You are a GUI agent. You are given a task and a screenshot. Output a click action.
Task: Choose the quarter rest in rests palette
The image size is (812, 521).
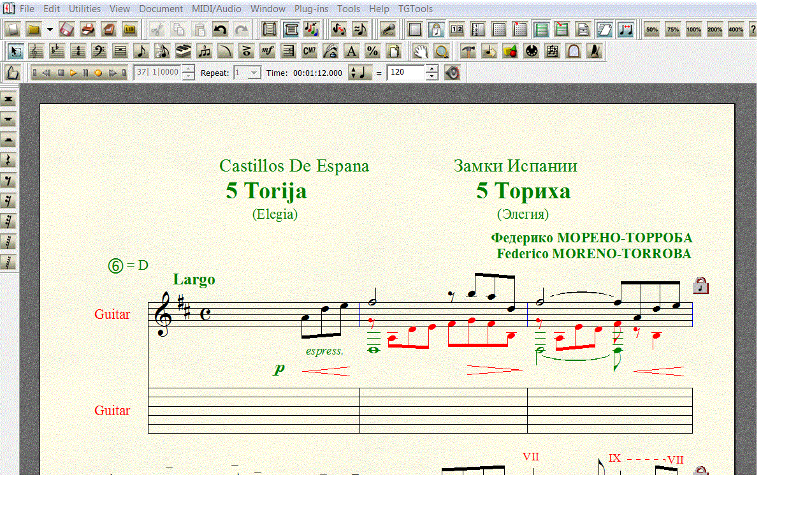point(9,160)
